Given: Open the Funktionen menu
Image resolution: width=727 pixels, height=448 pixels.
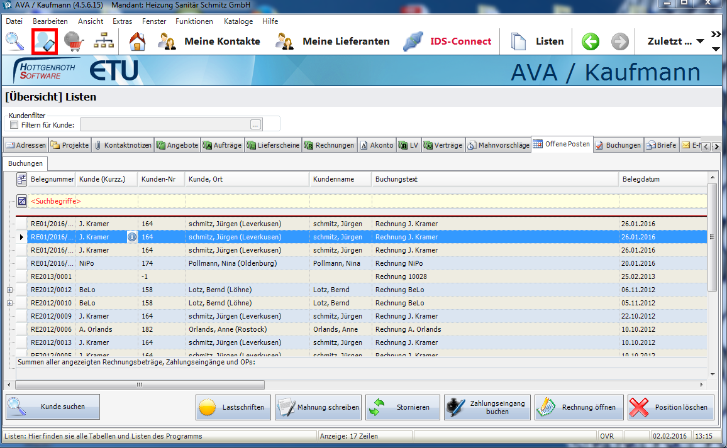Looking at the screenshot, I should pyautogui.click(x=194, y=21).
